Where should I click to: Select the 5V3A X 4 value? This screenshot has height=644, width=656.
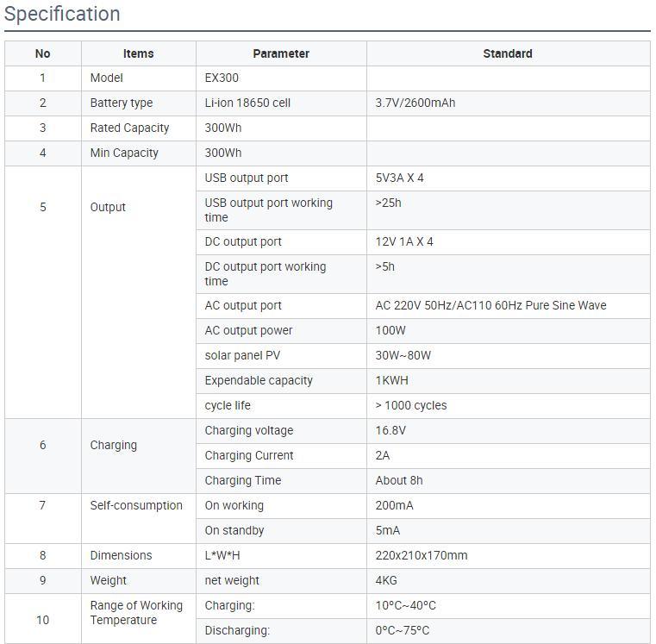(x=400, y=178)
